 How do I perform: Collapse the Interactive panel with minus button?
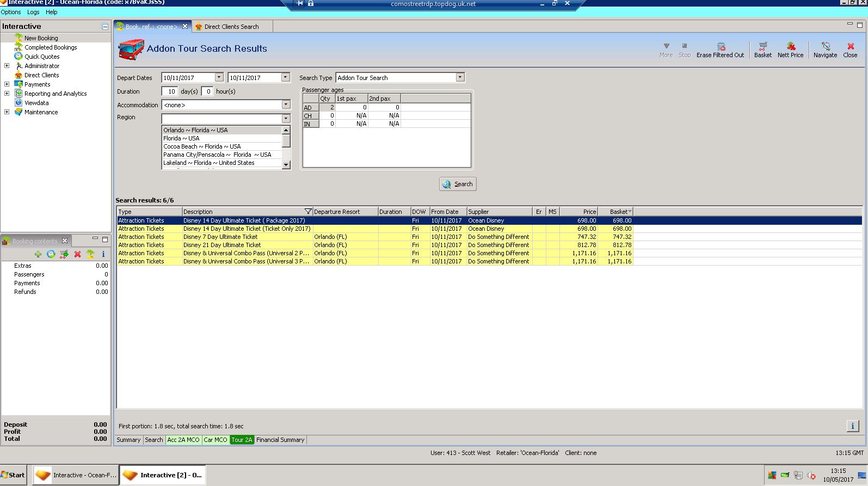click(104, 26)
